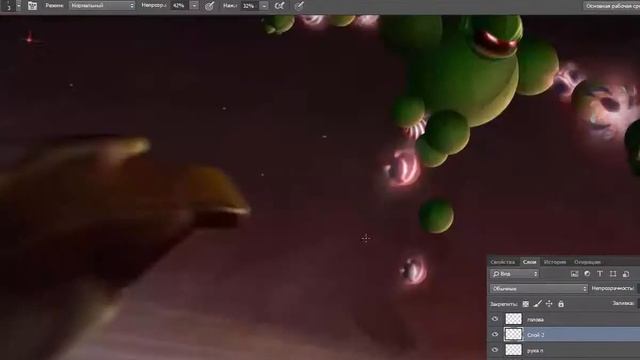Filter layers by shape layers icon
This screenshot has height=360, width=640.
coord(613,274)
